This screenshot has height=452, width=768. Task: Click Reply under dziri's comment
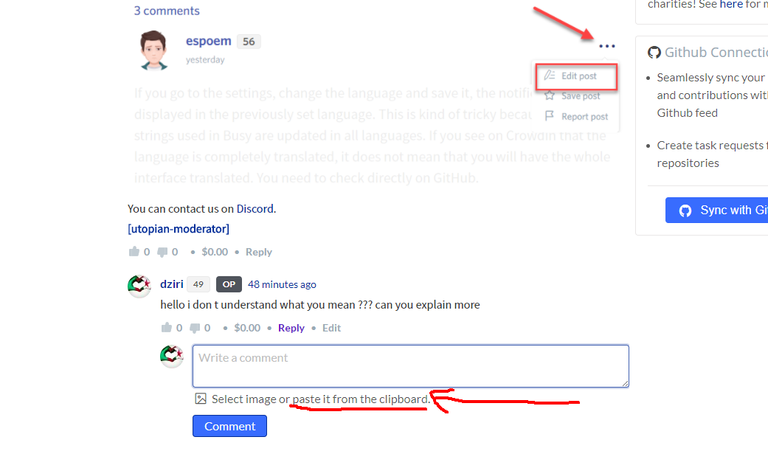coord(291,328)
